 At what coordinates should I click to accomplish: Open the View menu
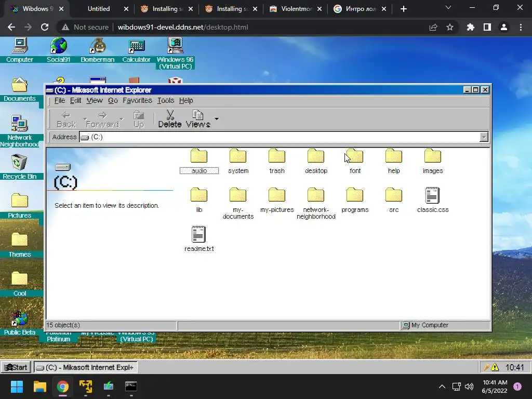95,100
